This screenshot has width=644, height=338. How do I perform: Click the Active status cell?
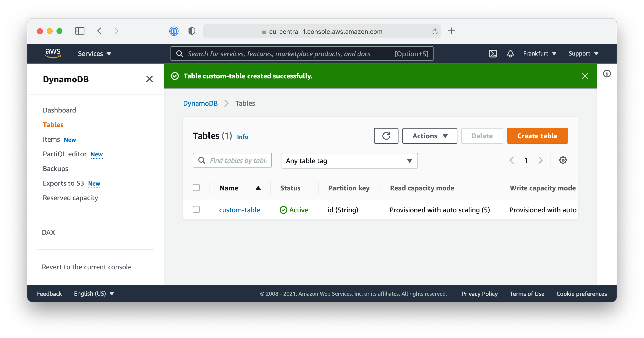(x=294, y=210)
